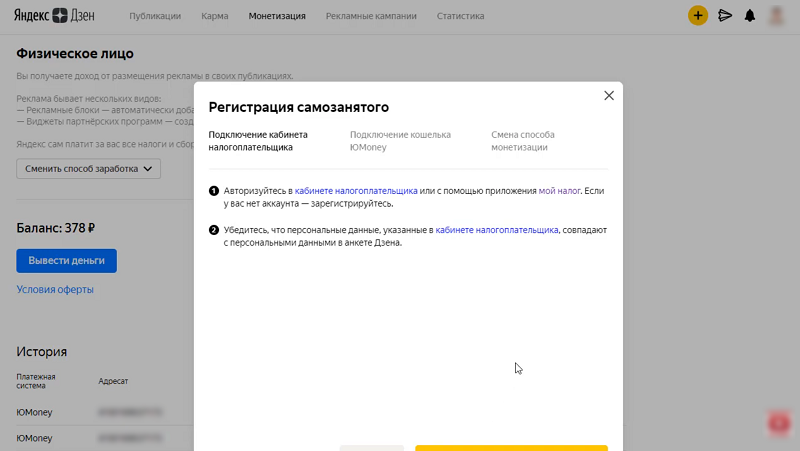The image size is (800, 451).
Task: Click the Яндекс Дзен logo
Action: pos(54,15)
